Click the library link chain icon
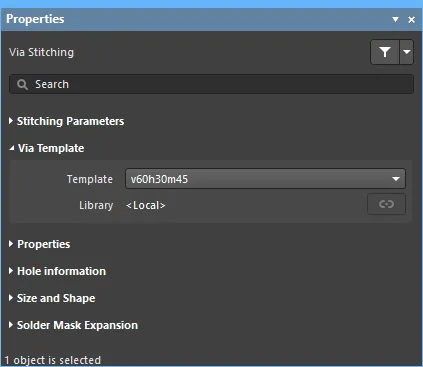Screen dimensions: 423x367 (x=386, y=204)
